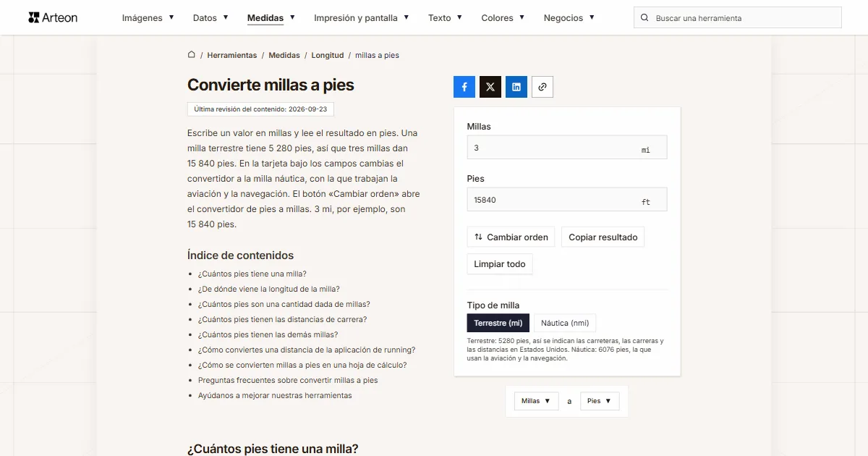
Task: Open the Negocios menu
Action: [569, 17]
